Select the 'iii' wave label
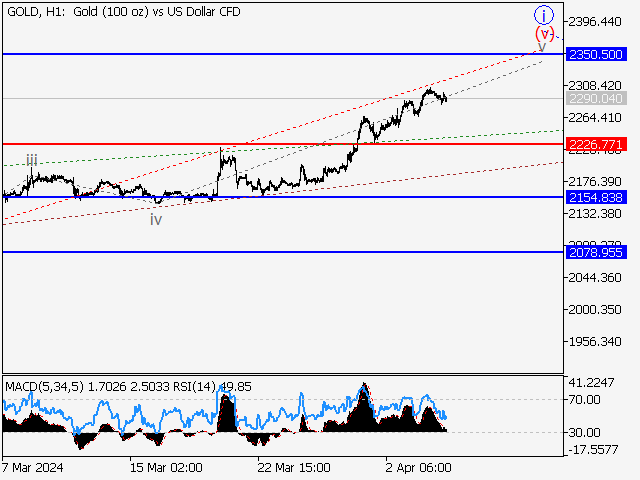 tap(32, 160)
